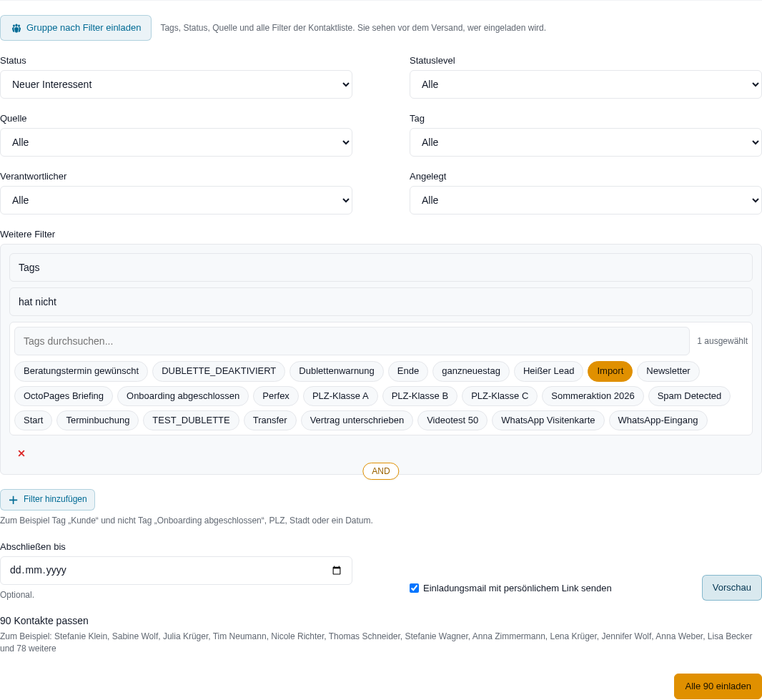Select the PLZ-Klasse B tag chip
This screenshot has height=700, width=762.
click(420, 396)
